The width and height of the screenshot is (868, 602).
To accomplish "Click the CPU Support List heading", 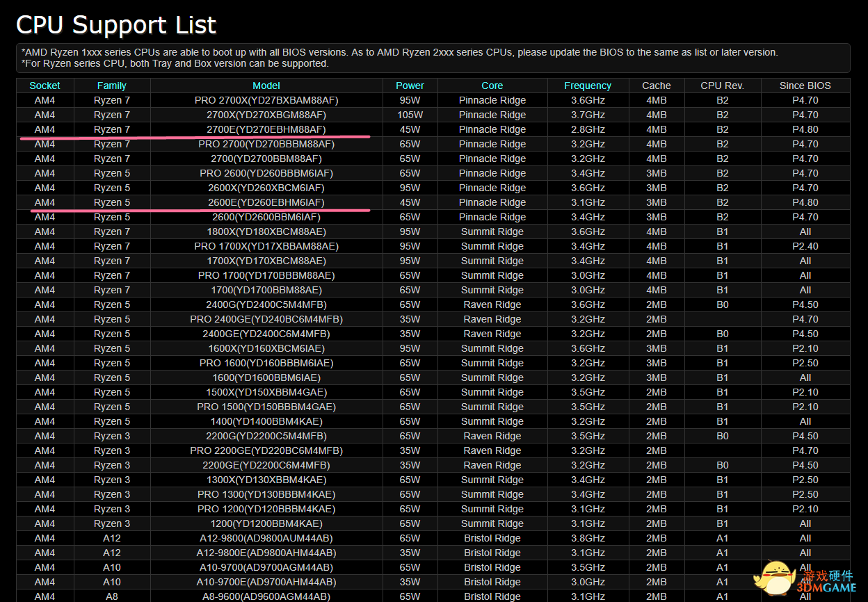I will click(116, 25).
